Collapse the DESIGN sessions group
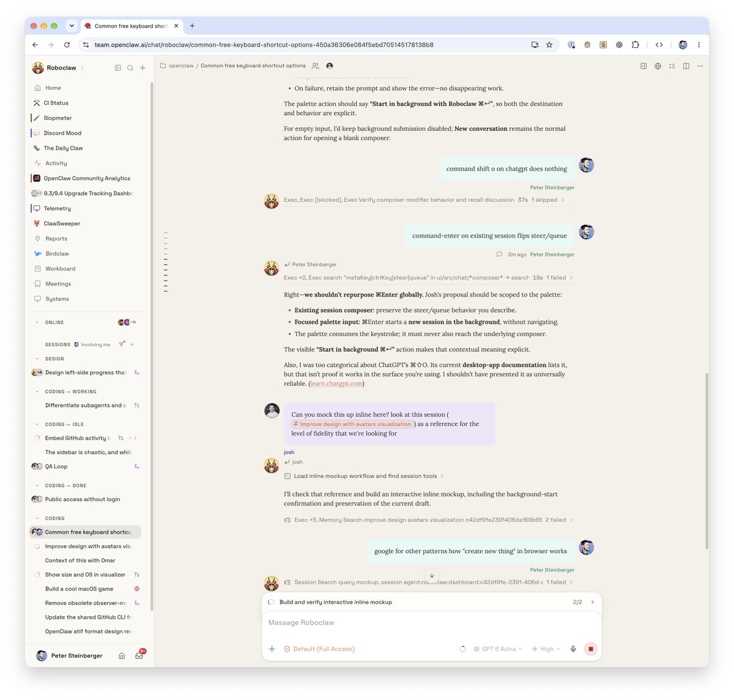 37,359
